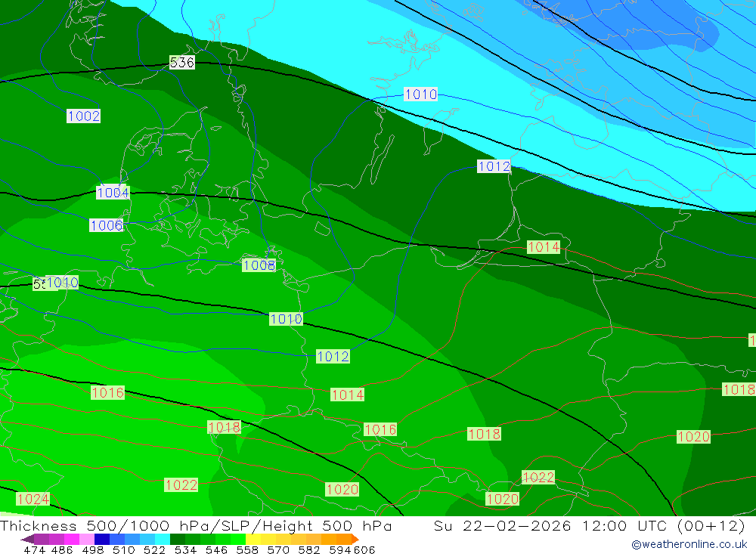Click the weatheronline.co.uk copyright link

click(x=689, y=544)
